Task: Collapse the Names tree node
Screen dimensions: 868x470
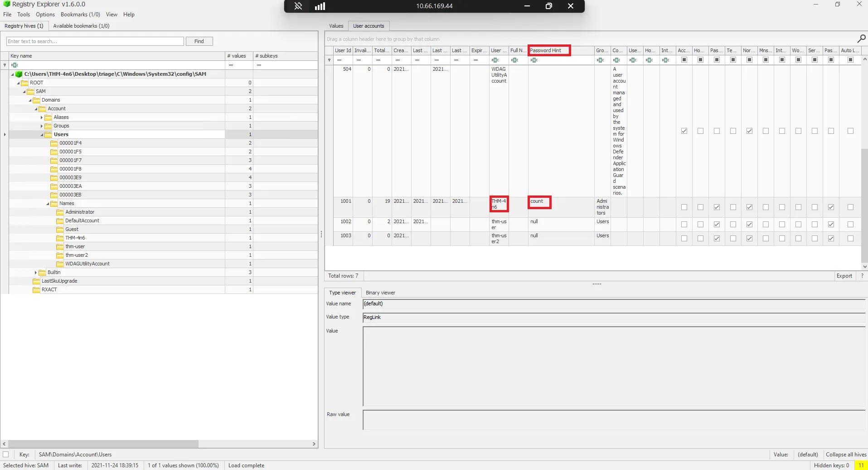Action: (x=48, y=204)
